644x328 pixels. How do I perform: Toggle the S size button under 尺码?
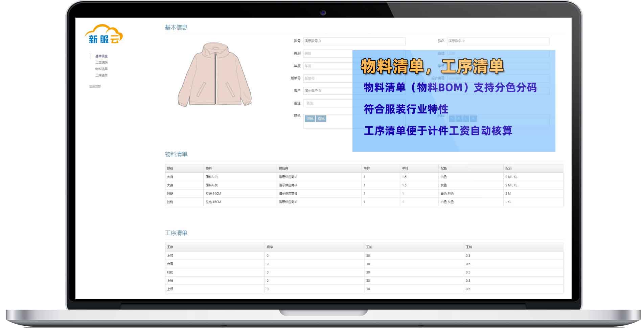pos(452,119)
